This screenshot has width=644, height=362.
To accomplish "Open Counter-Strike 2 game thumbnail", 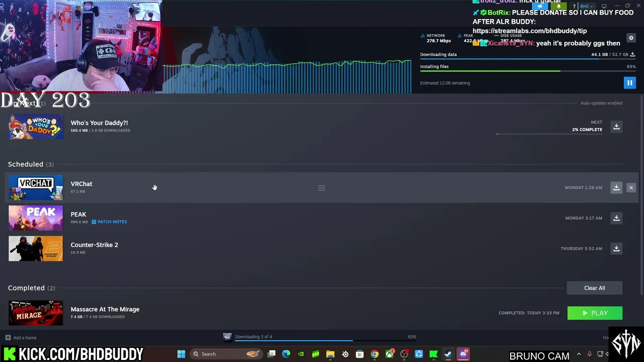I will click(x=36, y=248).
